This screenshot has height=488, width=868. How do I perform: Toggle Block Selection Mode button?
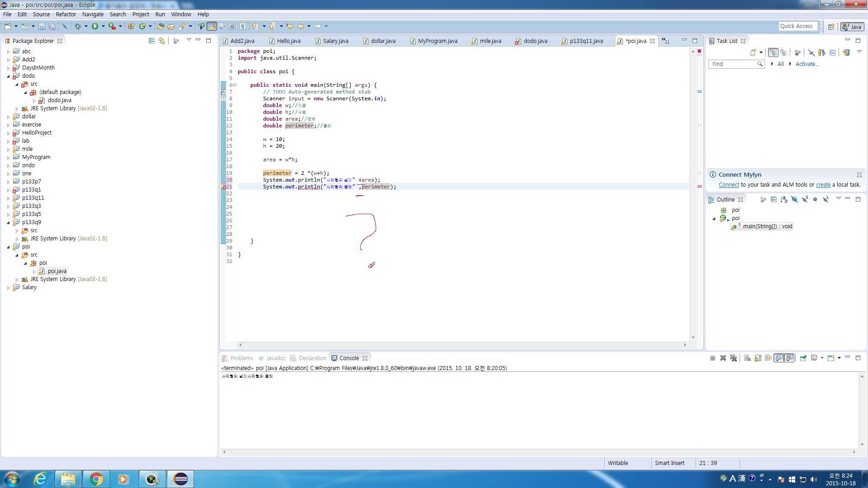(x=232, y=27)
